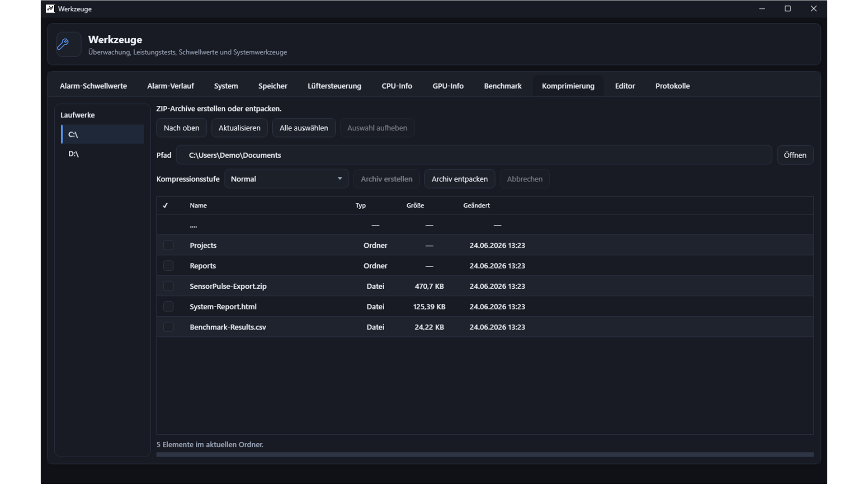Switch to the Benchmark tab
868x488 pixels.
tap(502, 86)
